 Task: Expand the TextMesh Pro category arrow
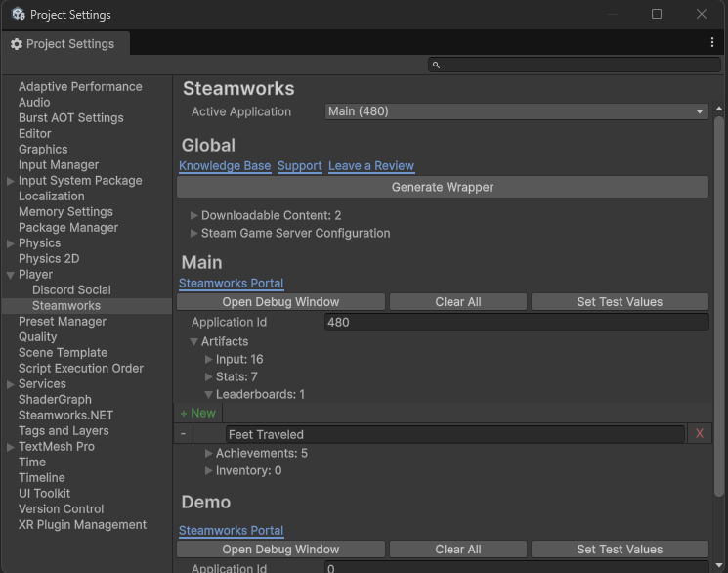(10, 447)
